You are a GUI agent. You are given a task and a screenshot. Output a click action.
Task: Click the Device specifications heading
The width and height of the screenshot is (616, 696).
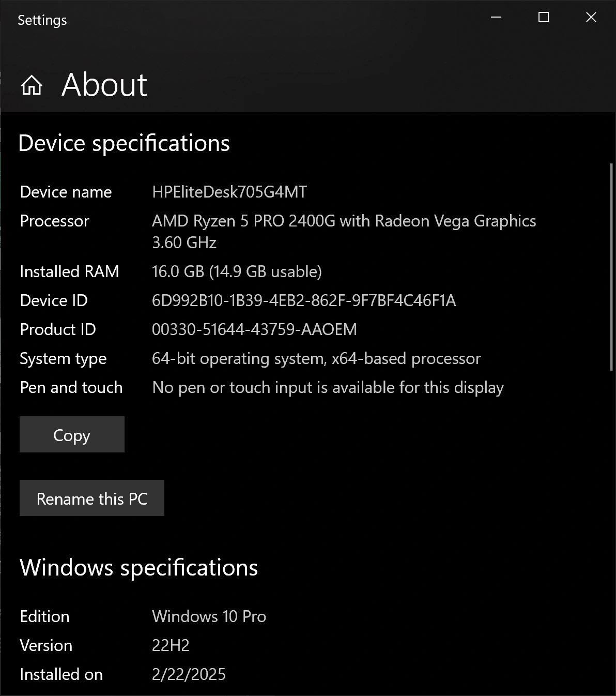pos(124,143)
